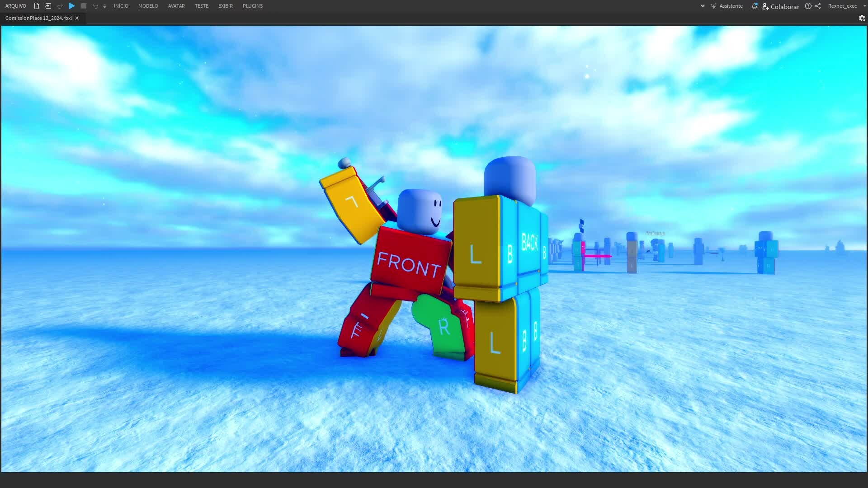Open the notifications bell icon
This screenshot has height=488, width=868.
(x=754, y=6)
